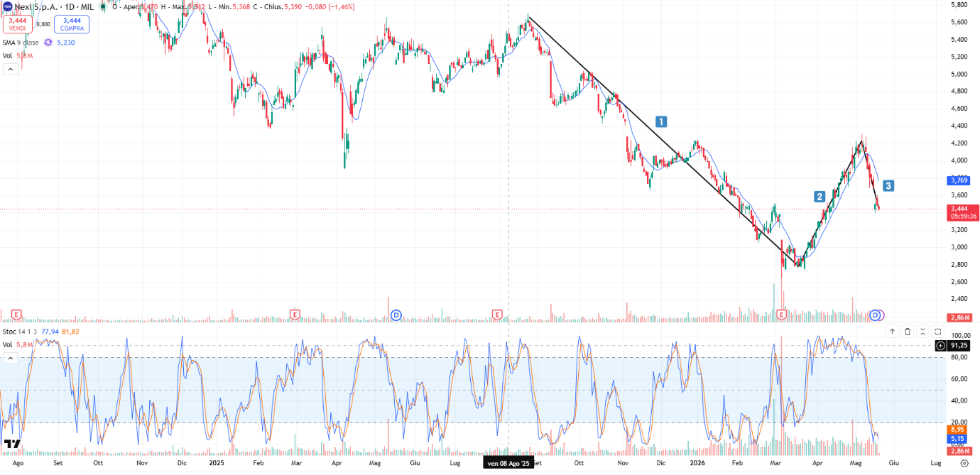This screenshot has height=475, width=980.
Task: Collapse the Stoc pane indicator legend
Action: 10,359
